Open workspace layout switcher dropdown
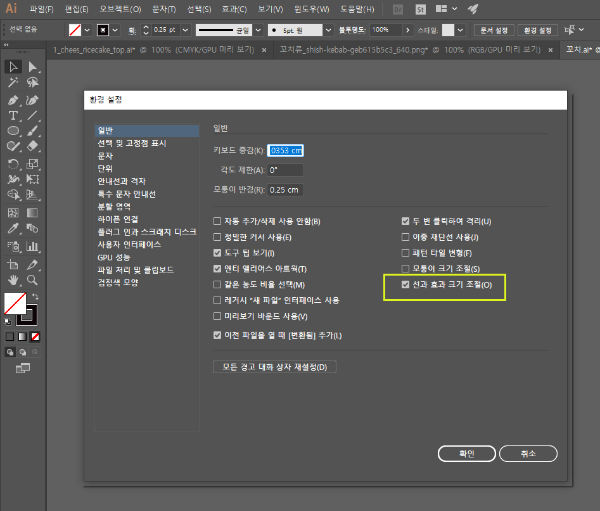 point(454,9)
